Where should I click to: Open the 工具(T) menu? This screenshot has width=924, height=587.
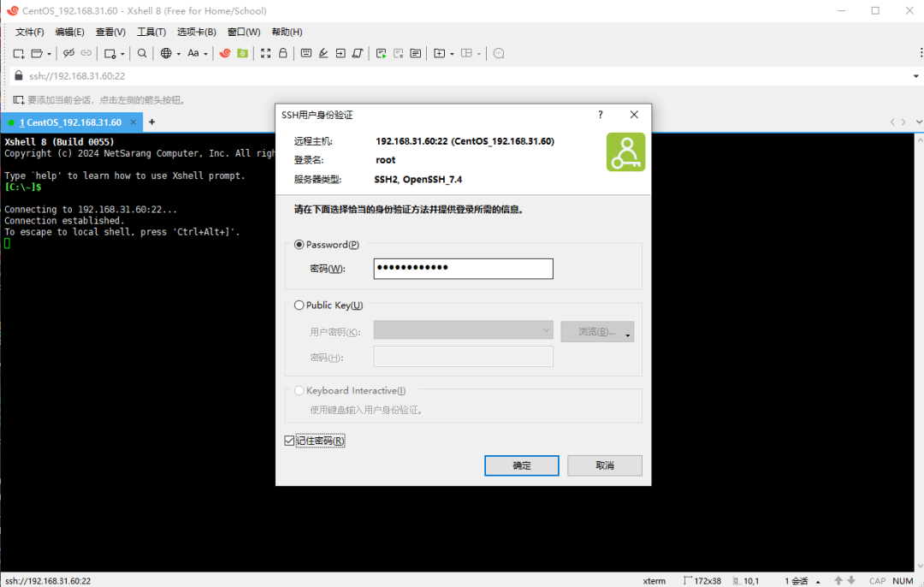pyautogui.click(x=151, y=32)
